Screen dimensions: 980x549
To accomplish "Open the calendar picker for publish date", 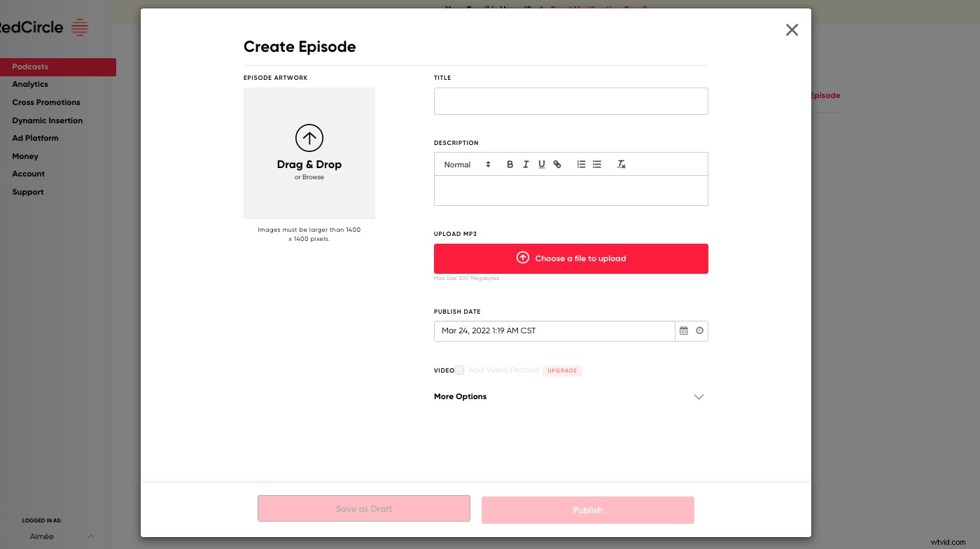I will point(683,331).
